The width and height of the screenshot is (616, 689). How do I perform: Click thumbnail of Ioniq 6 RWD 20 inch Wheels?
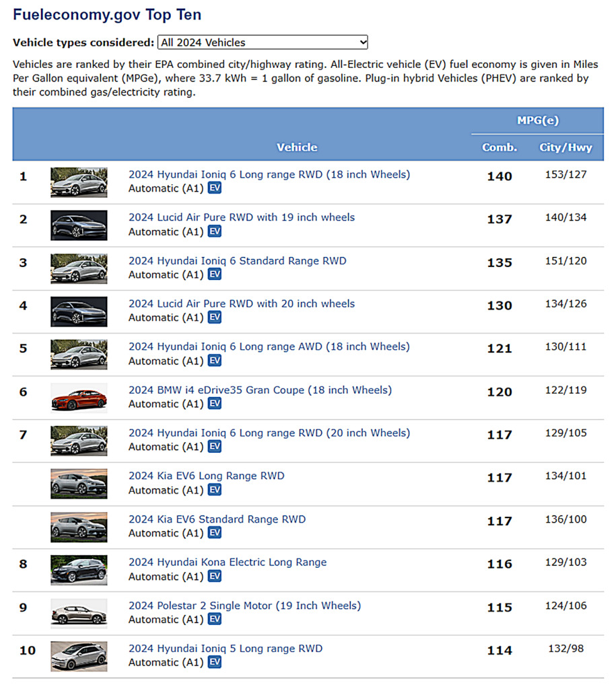tap(79, 441)
